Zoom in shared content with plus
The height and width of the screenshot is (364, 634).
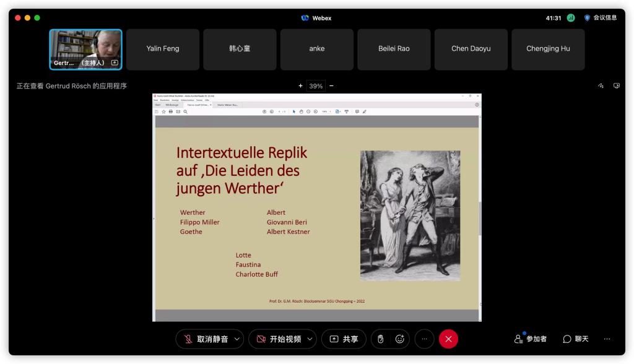(x=301, y=86)
